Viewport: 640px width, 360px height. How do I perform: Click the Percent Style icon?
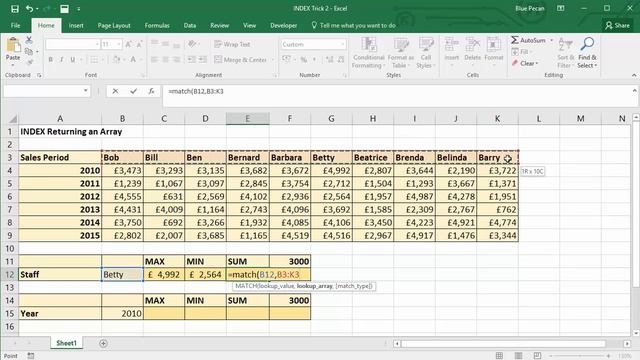tap(304, 60)
